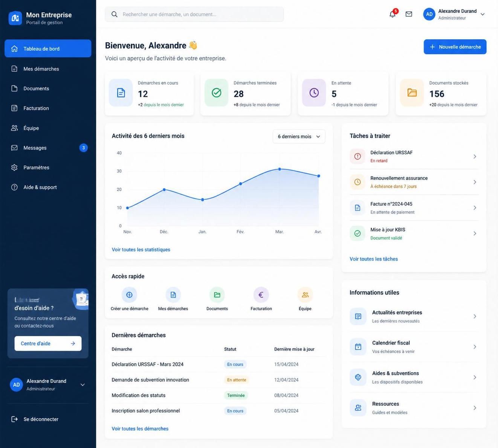498x448 pixels.
Task: Click the Démarches terminées checkmark icon
Action: pos(217,93)
